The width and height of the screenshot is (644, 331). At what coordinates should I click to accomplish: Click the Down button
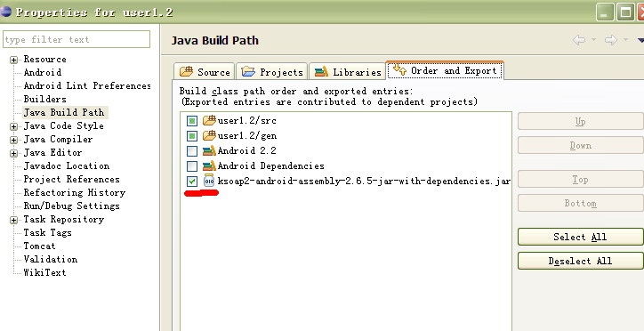click(x=580, y=145)
